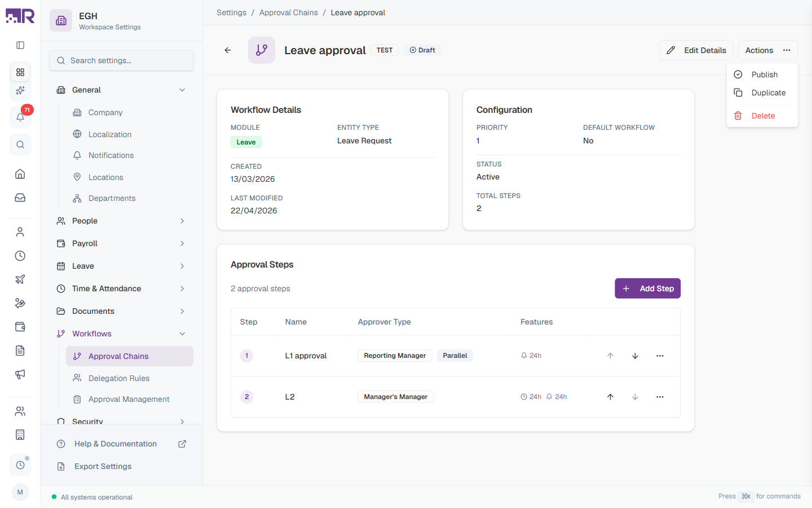
Task: Open Locations settings
Action: [x=130, y=177]
